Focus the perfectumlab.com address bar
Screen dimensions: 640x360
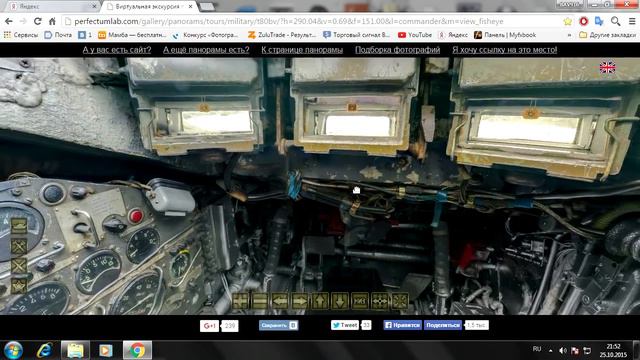point(312,21)
